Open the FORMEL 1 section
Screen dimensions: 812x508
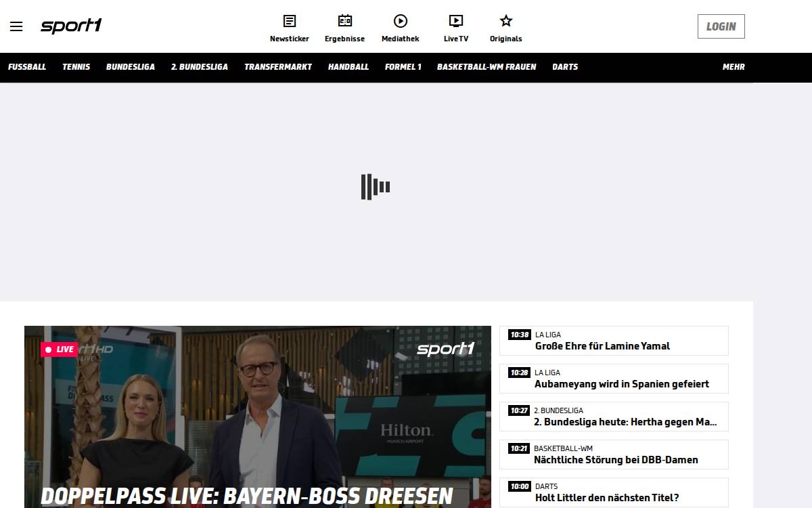[403, 67]
